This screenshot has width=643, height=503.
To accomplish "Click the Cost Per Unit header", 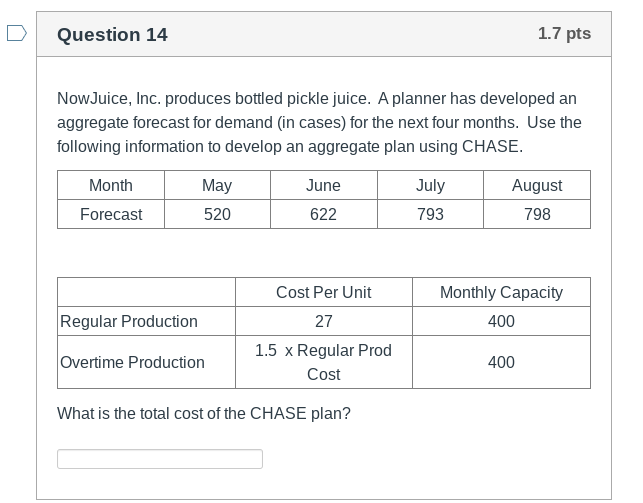I will [x=323, y=292].
